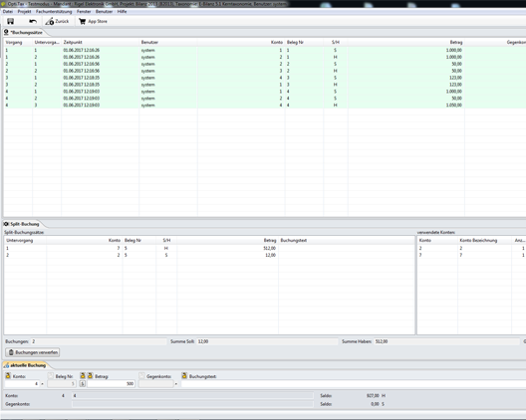Select Konto 2 in verwendete Konten list
Viewport: 526px width, 420px height.
pos(471,249)
